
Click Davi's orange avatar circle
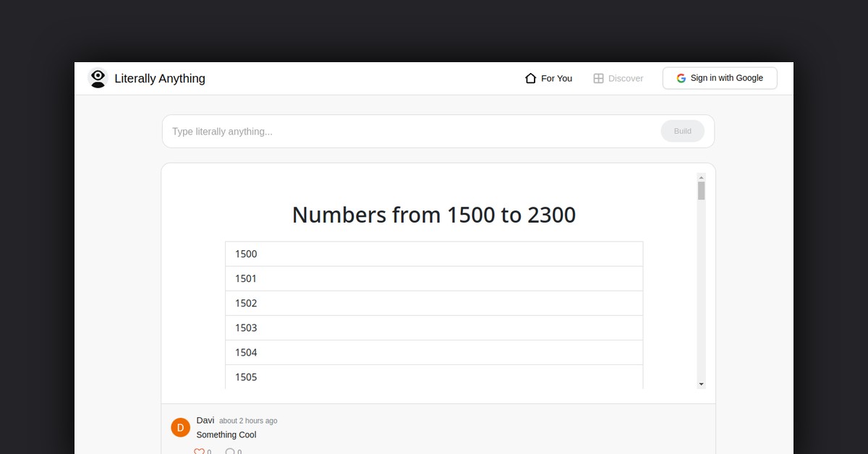coord(180,427)
